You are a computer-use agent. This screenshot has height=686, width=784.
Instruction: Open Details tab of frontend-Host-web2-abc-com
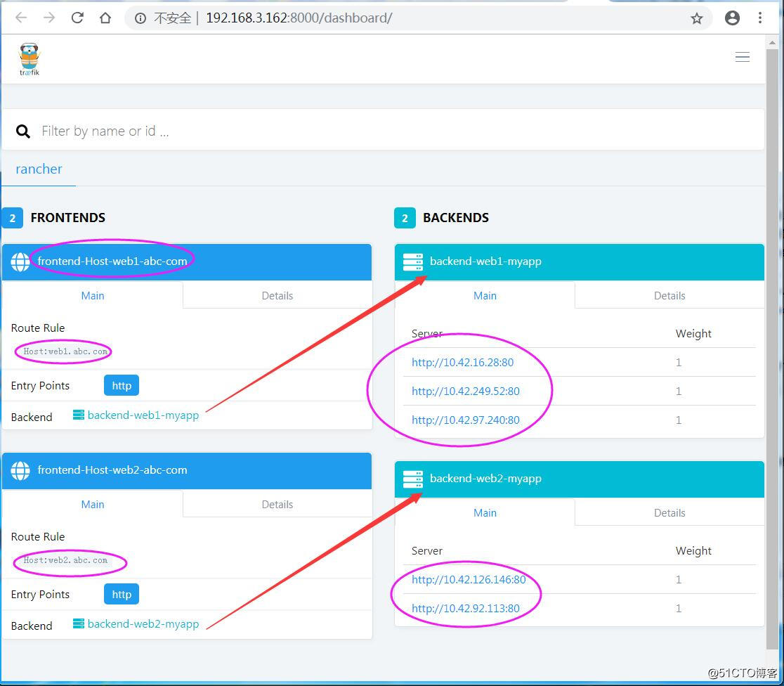point(277,505)
